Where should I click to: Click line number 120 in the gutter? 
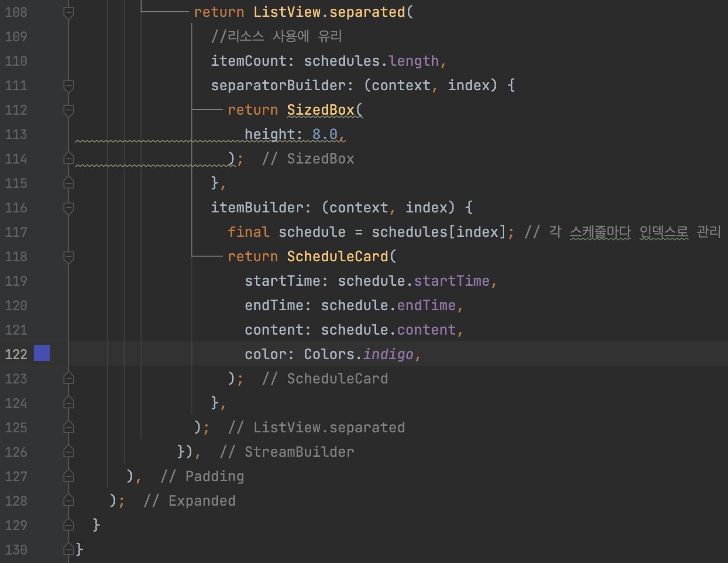point(16,305)
